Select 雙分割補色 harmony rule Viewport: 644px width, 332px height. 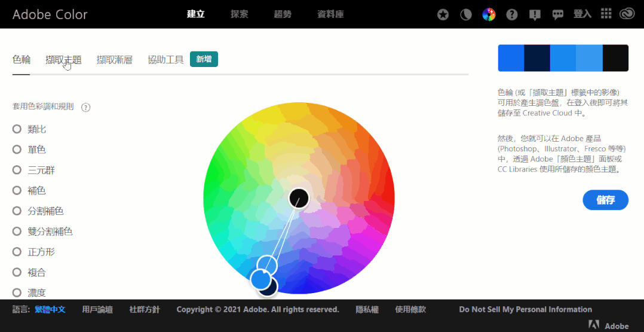tap(43, 232)
